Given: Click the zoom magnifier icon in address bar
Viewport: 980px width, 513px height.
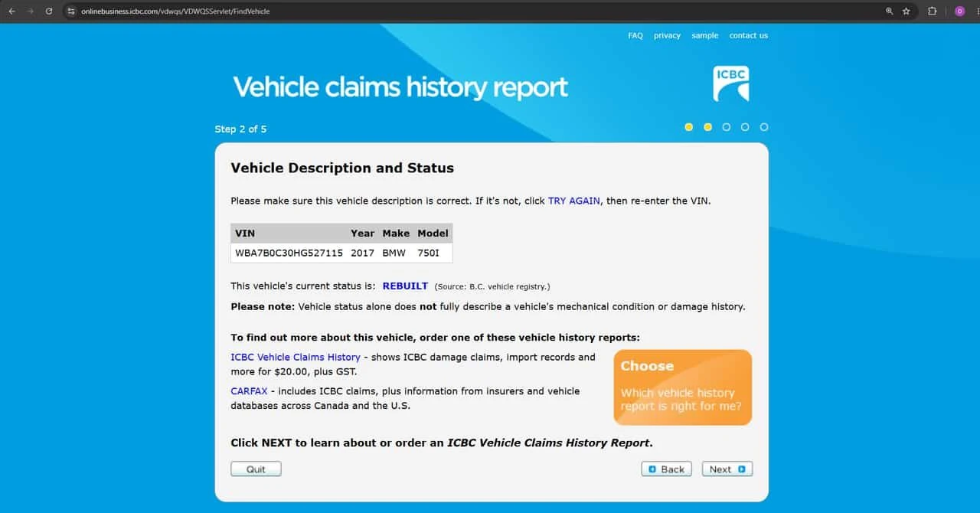Looking at the screenshot, I should [x=889, y=11].
